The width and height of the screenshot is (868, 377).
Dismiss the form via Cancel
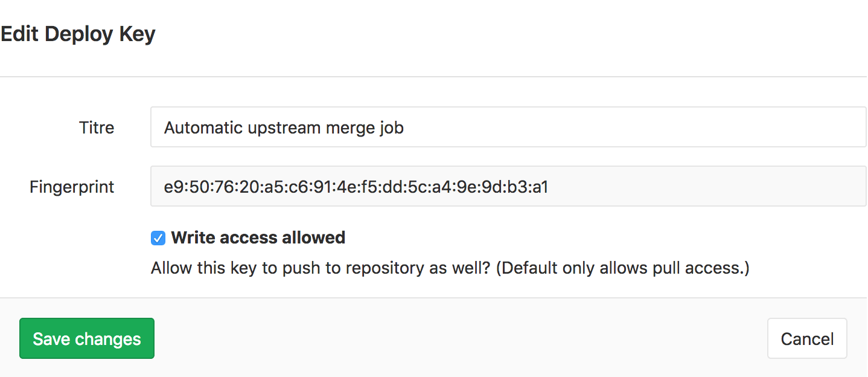[x=806, y=338]
